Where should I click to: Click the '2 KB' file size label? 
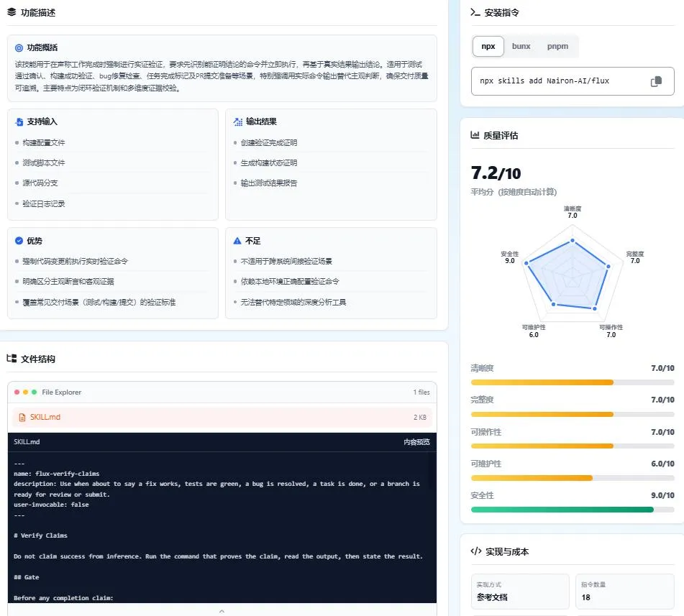click(419, 417)
